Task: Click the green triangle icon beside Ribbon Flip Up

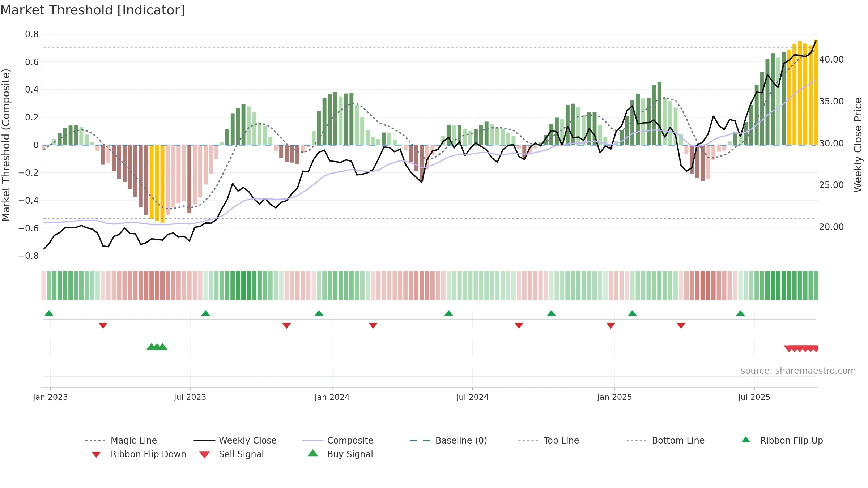Action: coord(746,440)
